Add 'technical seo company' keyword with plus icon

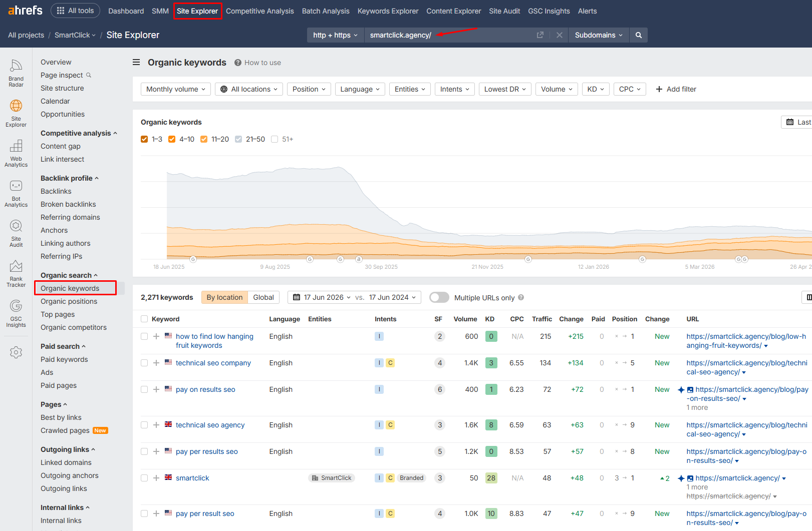[x=156, y=363]
